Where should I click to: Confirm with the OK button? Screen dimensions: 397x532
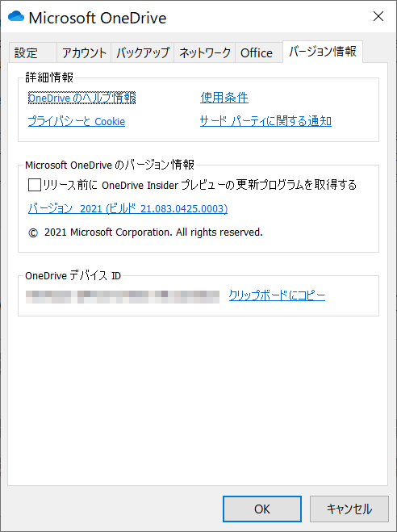[262, 509]
